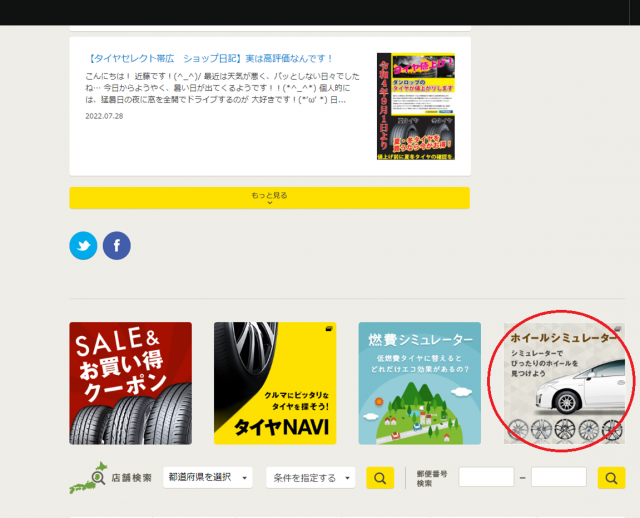Open the タイヤNAVI banner
The height and width of the screenshot is (518, 640).
(x=274, y=383)
